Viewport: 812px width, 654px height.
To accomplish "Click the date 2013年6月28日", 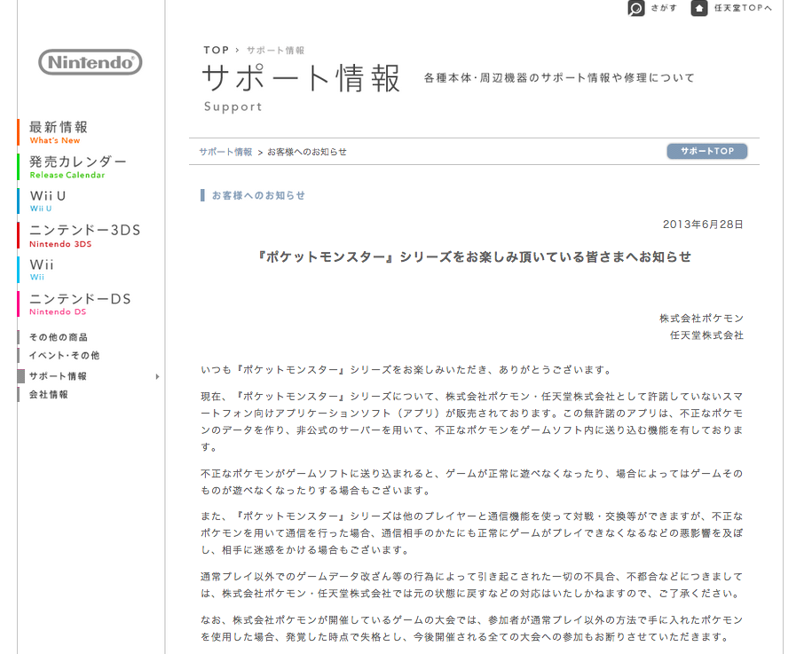I will (x=703, y=225).
